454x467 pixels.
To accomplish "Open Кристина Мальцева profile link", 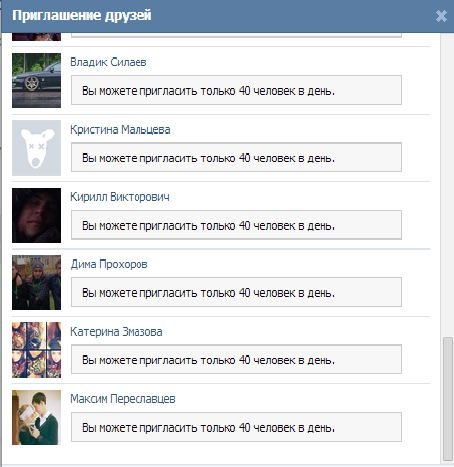I will [120, 129].
